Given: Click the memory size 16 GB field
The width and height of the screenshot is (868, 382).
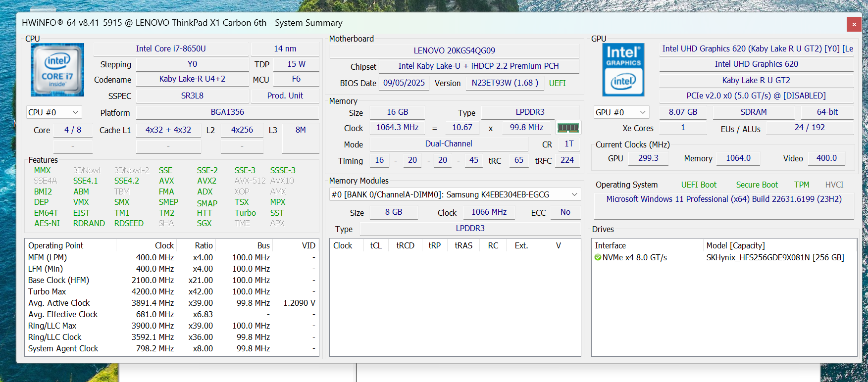Looking at the screenshot, I should pos(398,112).
